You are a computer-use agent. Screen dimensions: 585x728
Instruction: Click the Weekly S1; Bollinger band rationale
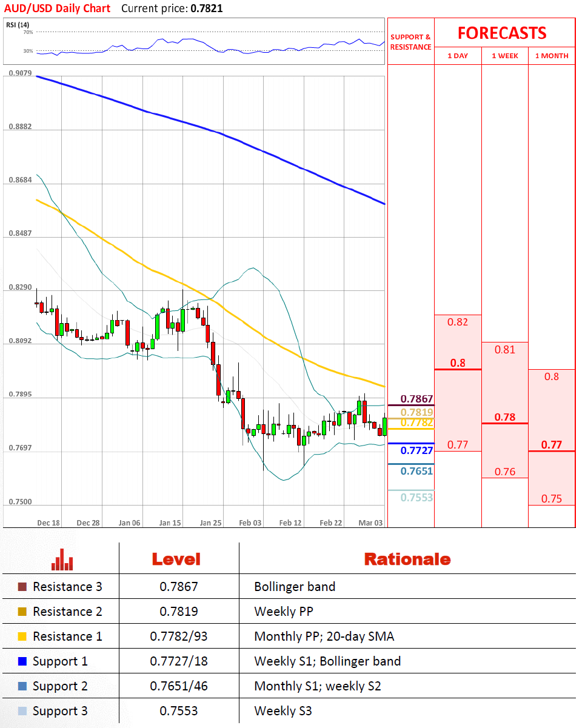(x=328, y=661)
